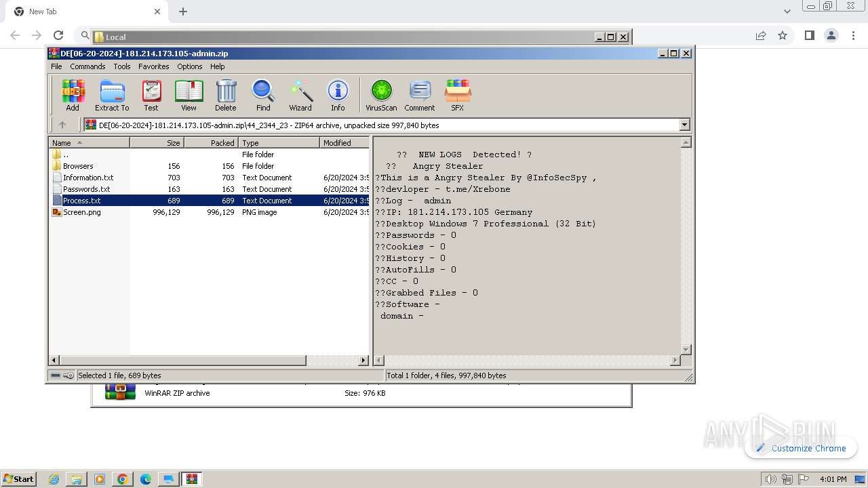Click comment pane right scroll arrow

pos(675,361)
